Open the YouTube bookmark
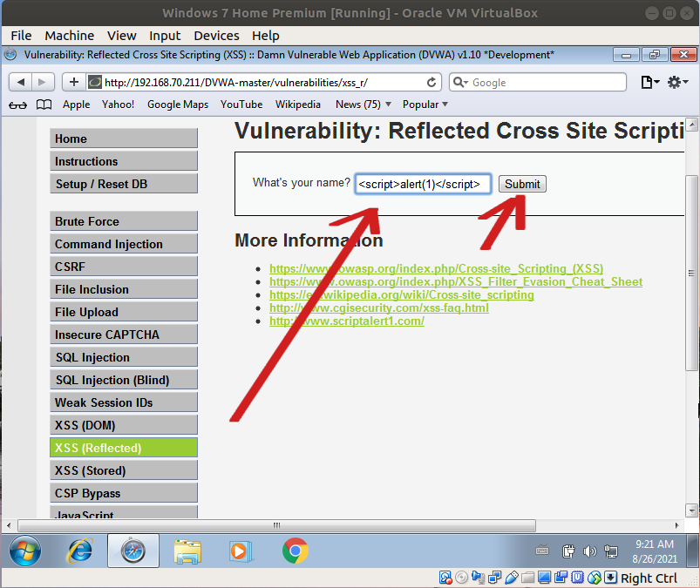Viewport: 700px width, 588px height. pos(241,105)
